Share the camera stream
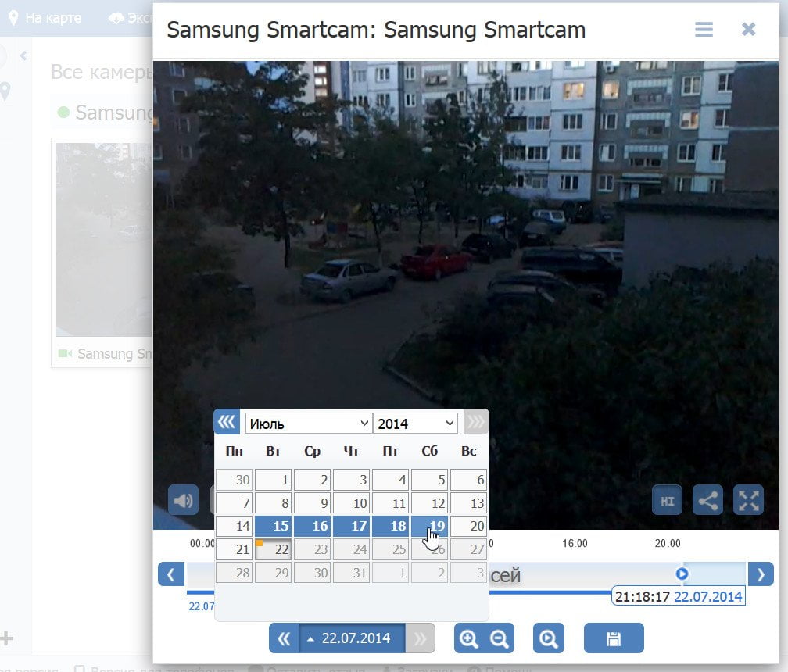Screen dimensions: 788x672 pyautogui.click(x=707, y=500)
